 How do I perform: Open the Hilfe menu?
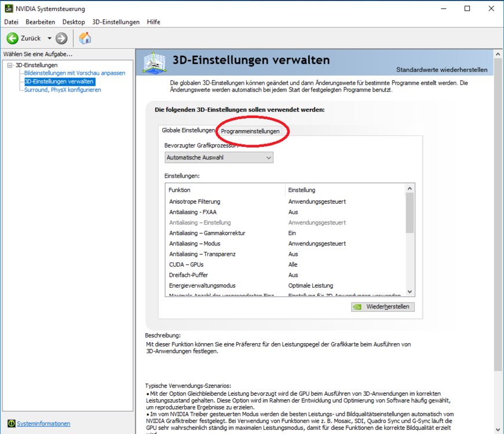click(154, 22)
